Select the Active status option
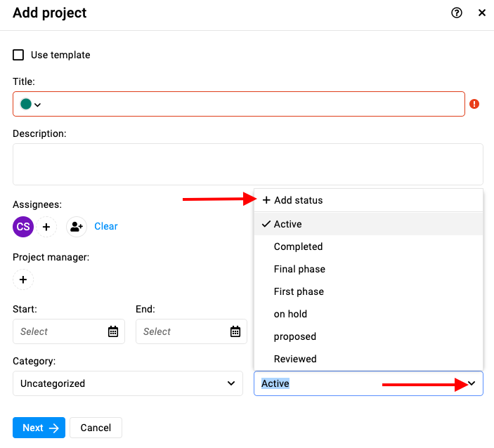The width and height of the screenshot is (494, 448). coord(368,224)
